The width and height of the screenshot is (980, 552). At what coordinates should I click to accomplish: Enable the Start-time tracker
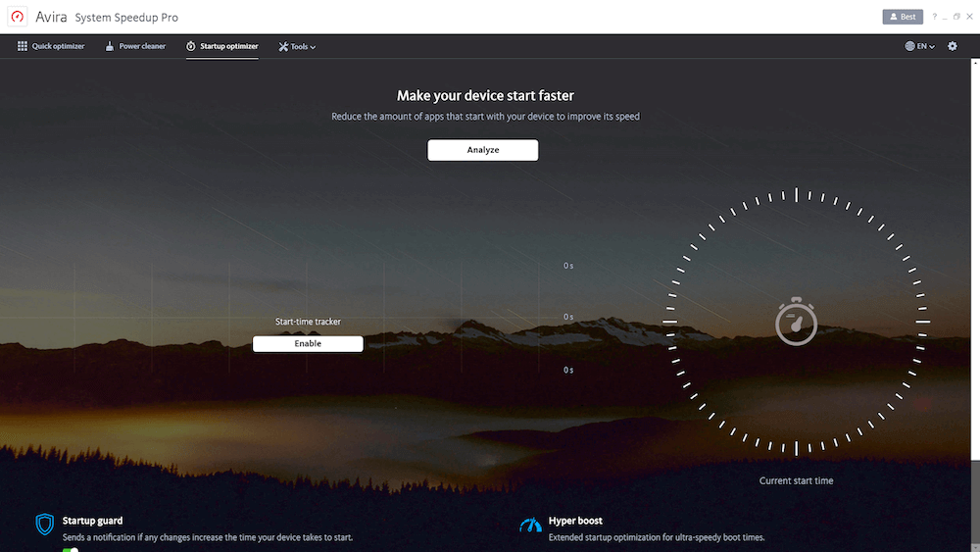pyautogui.click(x=308, y=344)
